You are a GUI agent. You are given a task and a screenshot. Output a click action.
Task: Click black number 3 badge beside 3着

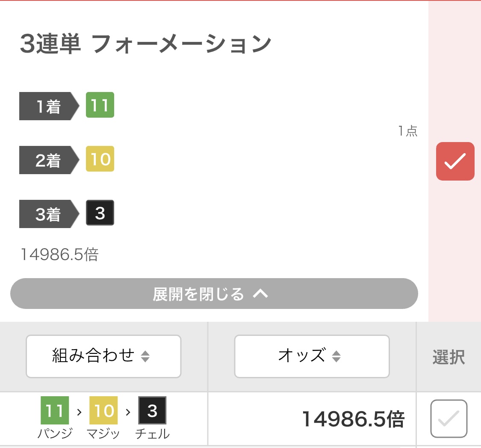coord(100,213)
